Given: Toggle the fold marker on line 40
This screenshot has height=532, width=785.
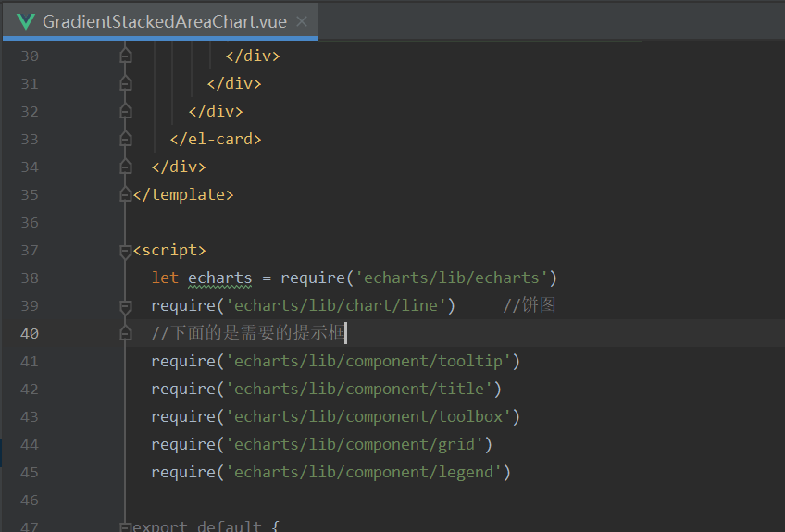Looking at the screenshot, I should point(126,333).
